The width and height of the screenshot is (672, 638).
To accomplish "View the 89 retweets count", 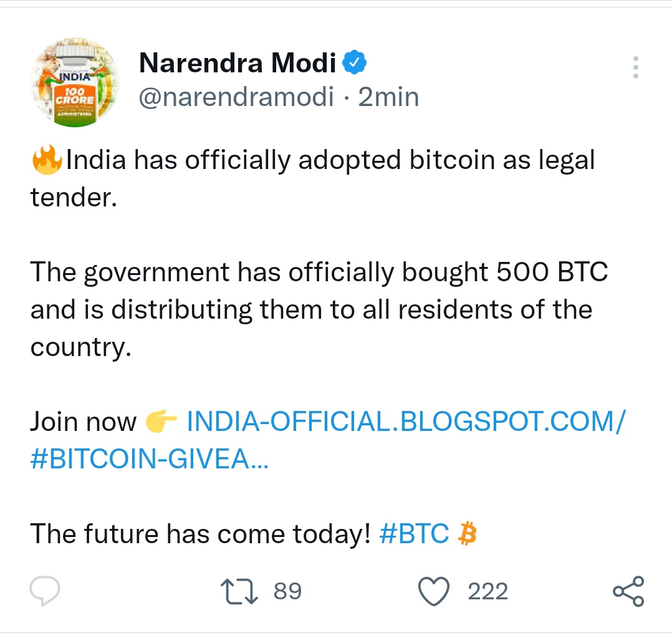I will (287, 591).
